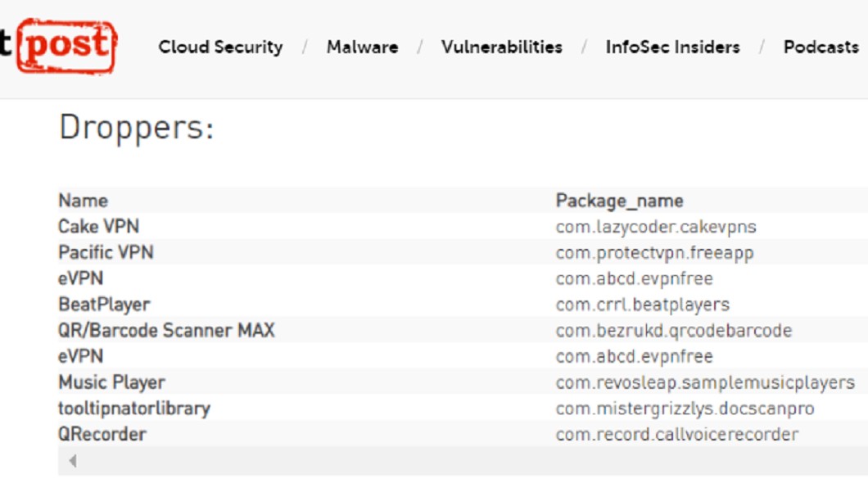Open the Cloud Security menu item
868x488 pixels.
(220, 47)
